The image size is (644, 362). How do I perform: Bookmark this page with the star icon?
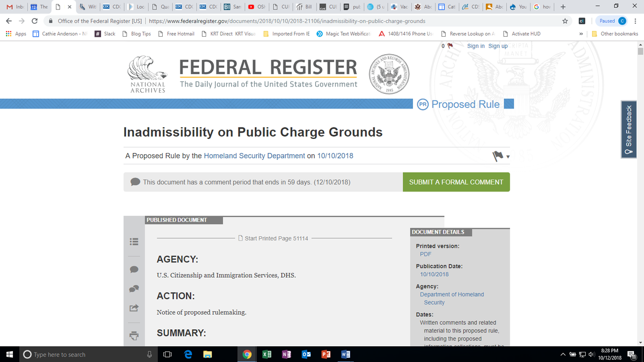(565, 20)
